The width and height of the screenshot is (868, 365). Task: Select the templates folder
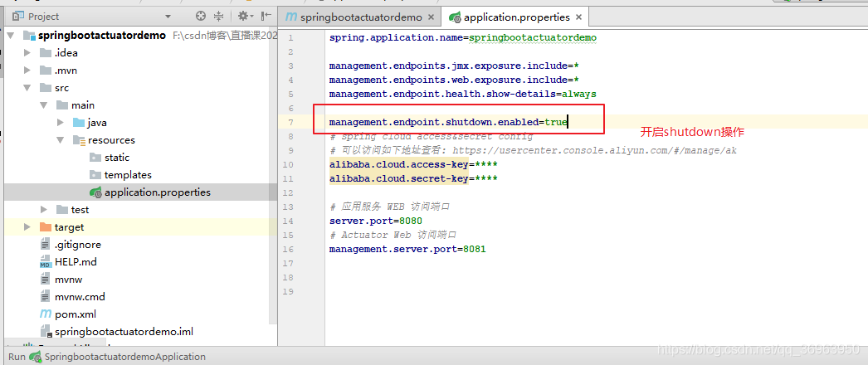(128, 175)
